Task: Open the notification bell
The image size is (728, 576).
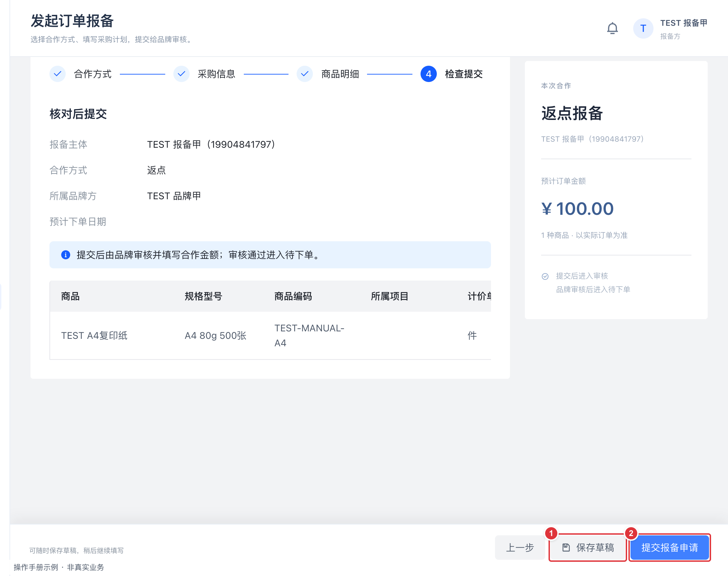Action: click(x=612, y=28)
